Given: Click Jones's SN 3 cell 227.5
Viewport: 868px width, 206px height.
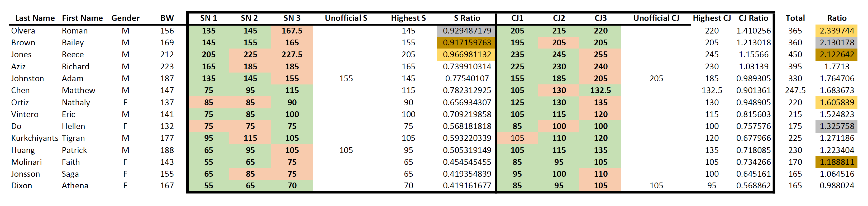Looking at the screenshot, I should 292,55.
